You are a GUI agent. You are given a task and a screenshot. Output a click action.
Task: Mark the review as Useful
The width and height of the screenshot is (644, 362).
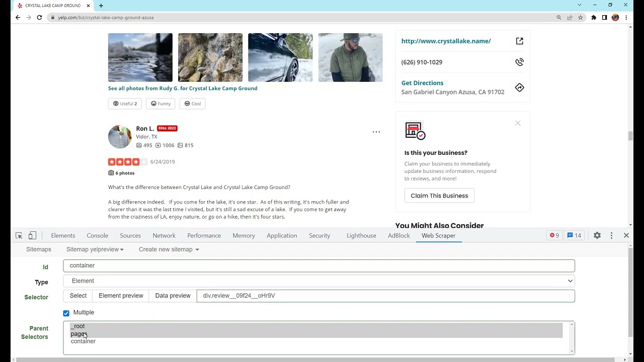125,104
